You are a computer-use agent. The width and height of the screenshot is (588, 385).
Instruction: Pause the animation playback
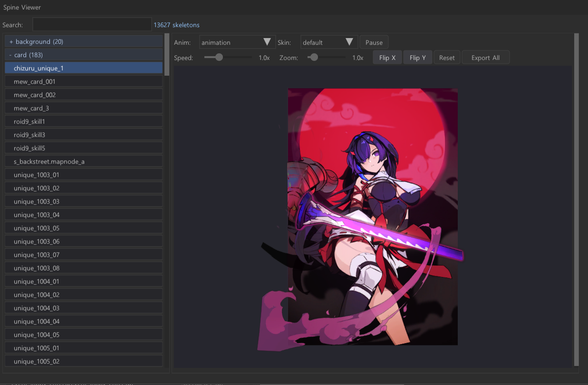(374, 42)
